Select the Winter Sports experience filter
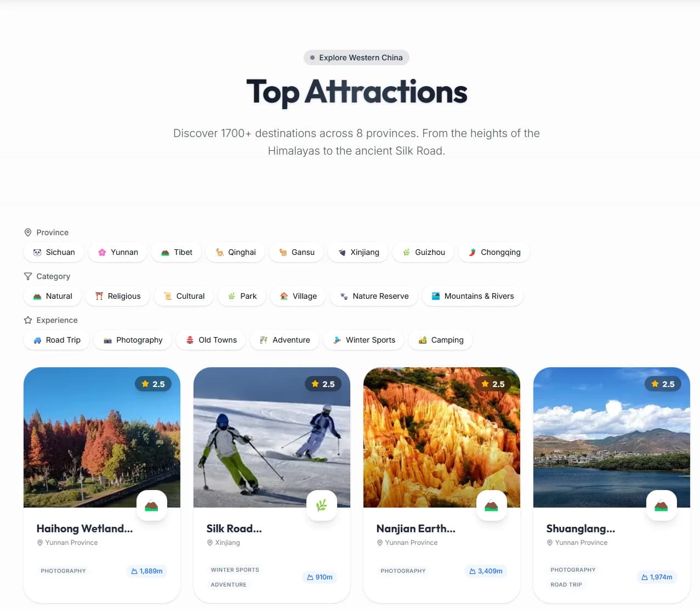Screen dimensions: 700x609 [364, 340]
